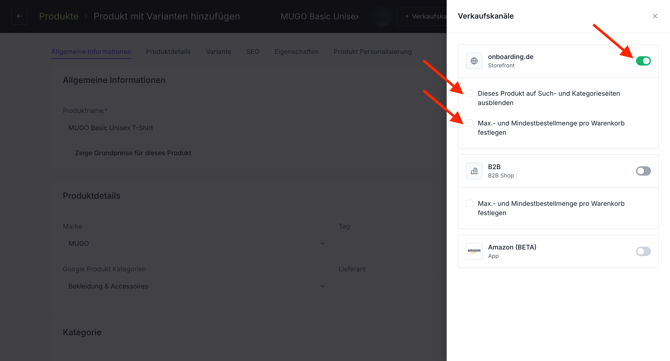Click the Amazon logo icon
This screenshot has height=361, width=670.
coord(474,251)
